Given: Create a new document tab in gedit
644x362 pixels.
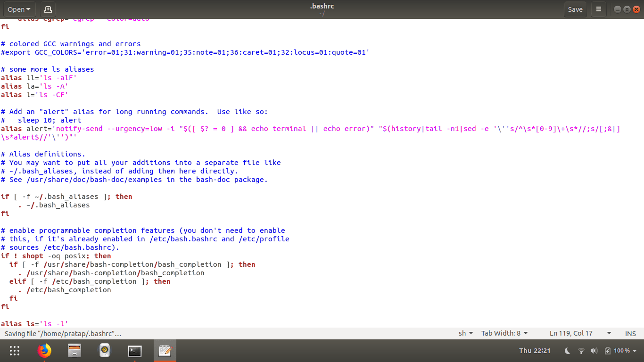Looking at the screenshot, I should (x=48, y=9).
